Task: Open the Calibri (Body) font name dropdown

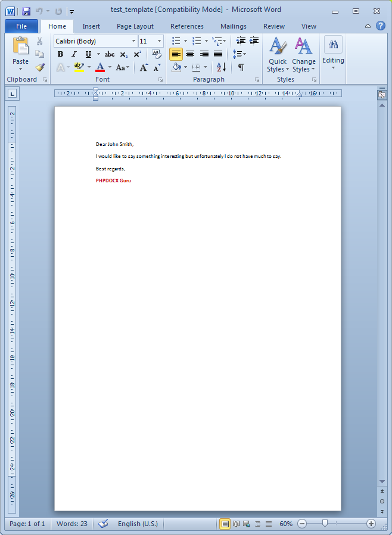Action: 133,41
